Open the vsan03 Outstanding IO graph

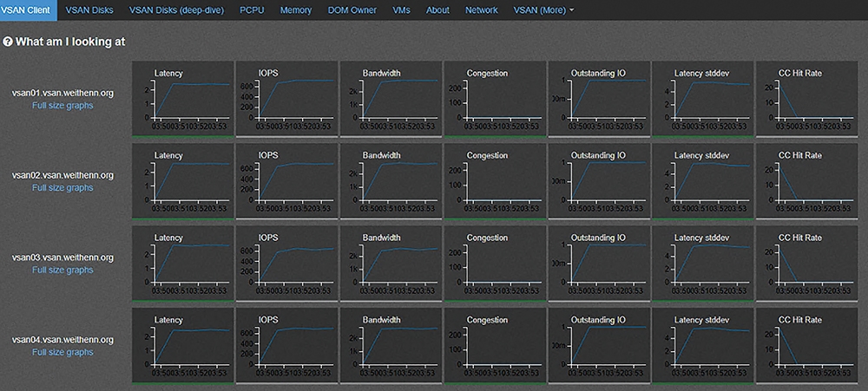tap(599, 264)
